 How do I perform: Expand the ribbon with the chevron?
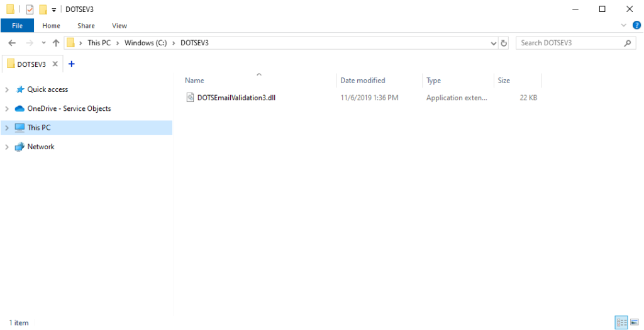coord(624,26)
